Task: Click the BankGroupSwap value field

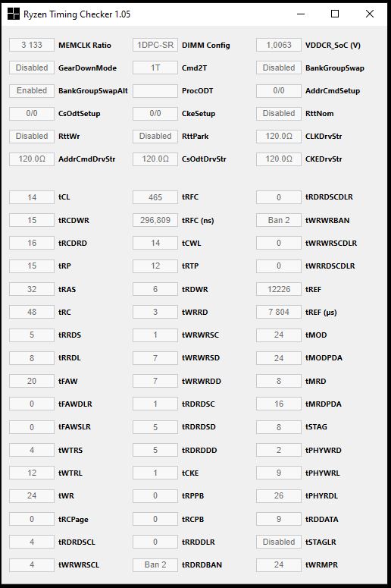Action: click(x=279, y=68)
